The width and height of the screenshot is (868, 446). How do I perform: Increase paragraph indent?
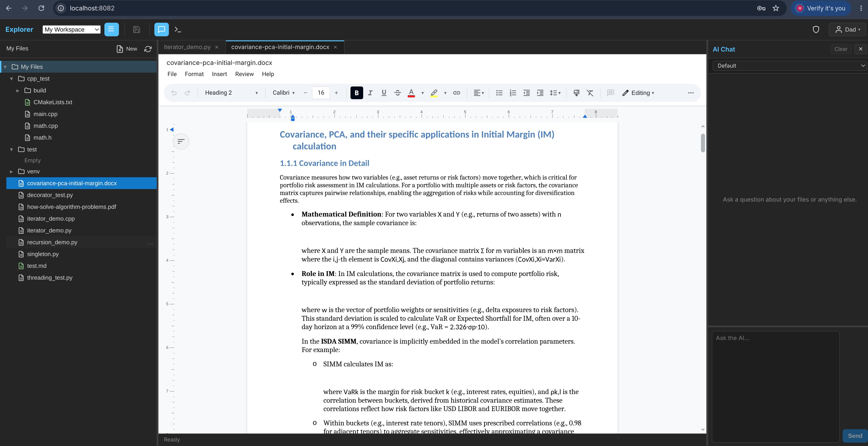click(x=540, y=93)
